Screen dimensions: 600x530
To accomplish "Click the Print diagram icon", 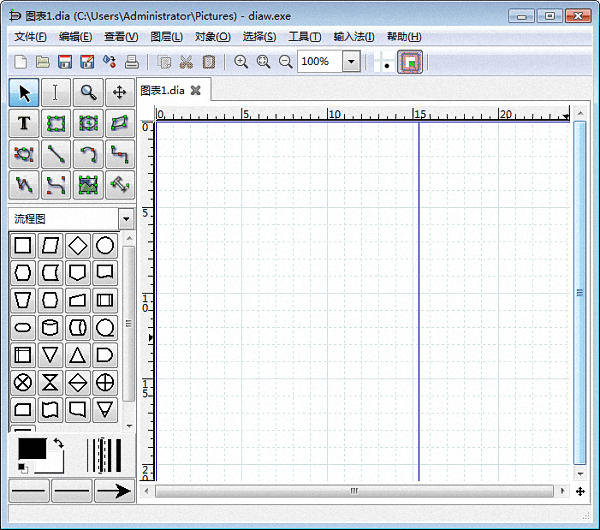I will coord(131,62).
